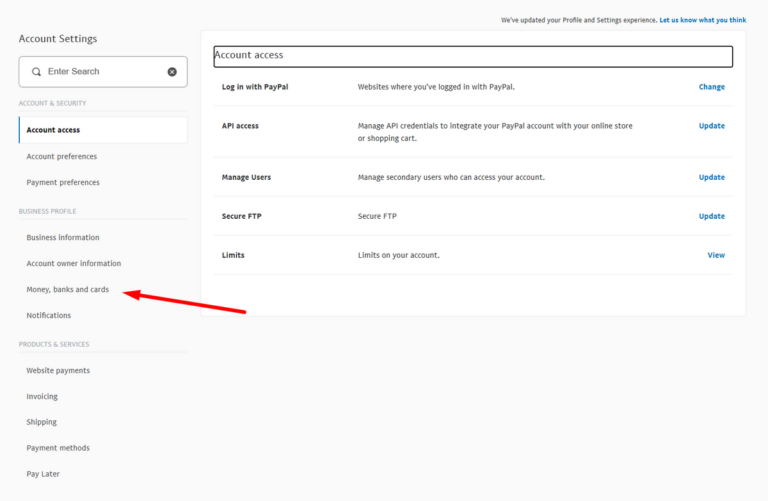The height and width of the screenshot is (501, 768).
Task: Select Account access in sidebar
Action: click(103, 130)
